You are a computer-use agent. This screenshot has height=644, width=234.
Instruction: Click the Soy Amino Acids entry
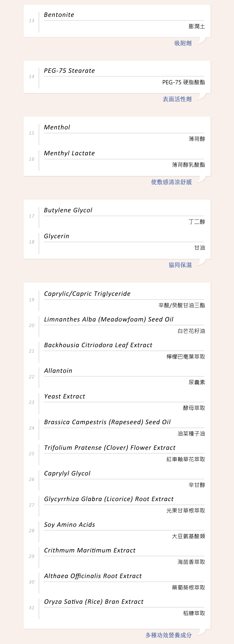click(70, 525)
